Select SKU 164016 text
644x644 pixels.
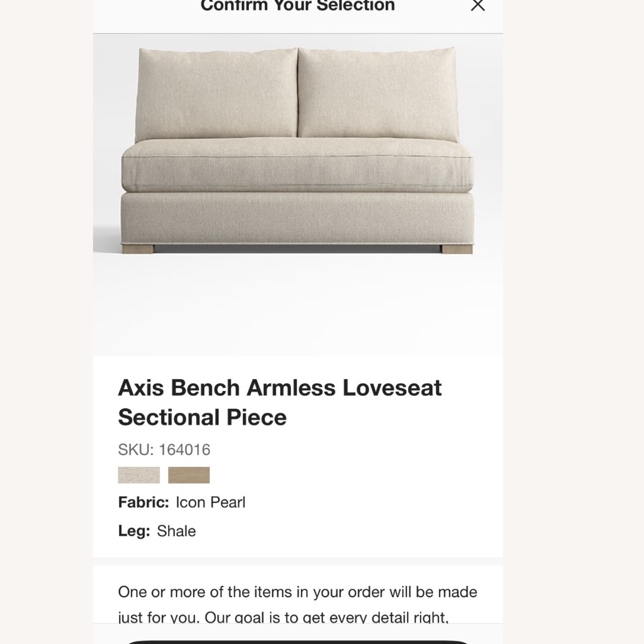click(x=164, y=450)
